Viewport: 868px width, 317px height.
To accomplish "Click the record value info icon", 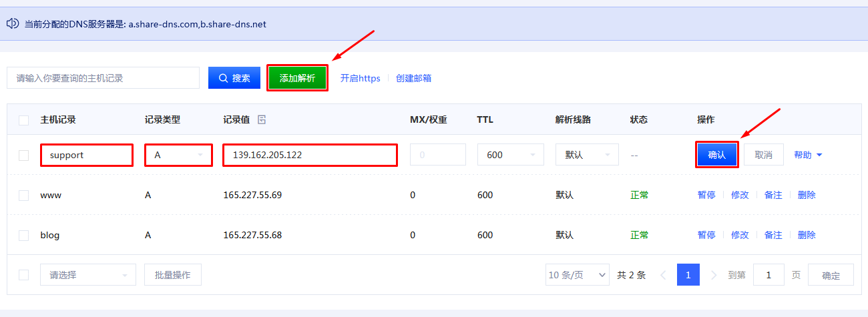I will pyautogui.click(x=262, y=120).
